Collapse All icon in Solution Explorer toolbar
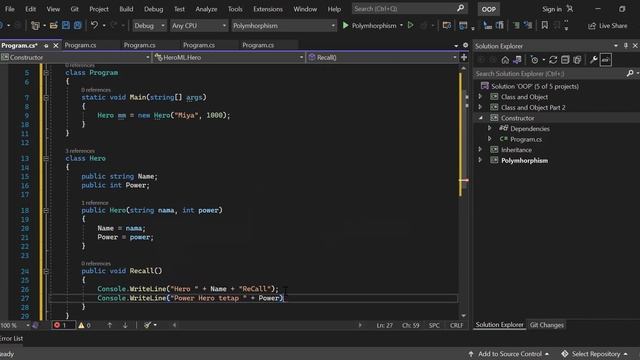 (565, 60)
